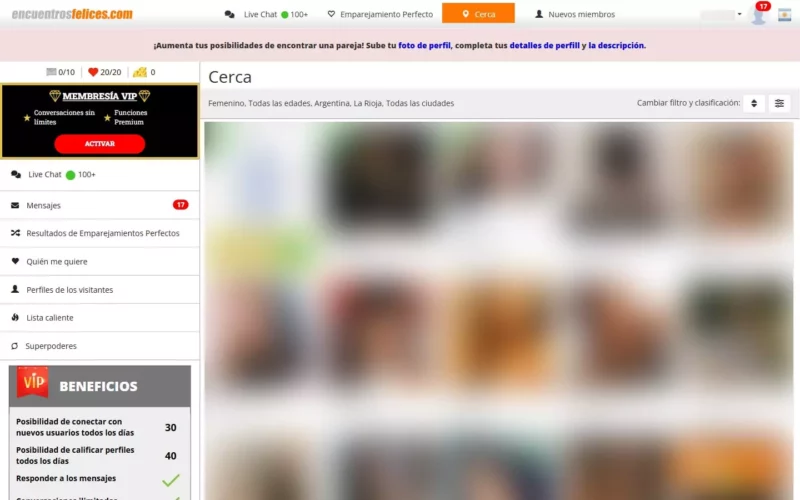This screenshot has height=500, width=800.
Task: Click the heart icon beside Quién me quiere
Action: coord(15,261)
